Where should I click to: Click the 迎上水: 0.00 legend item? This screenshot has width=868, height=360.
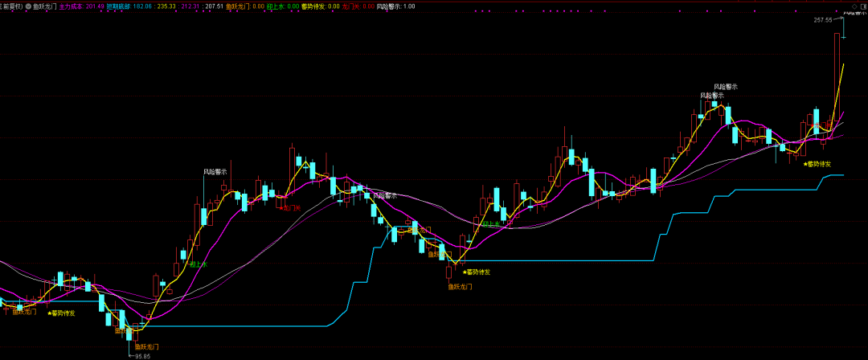click(282, 6)
